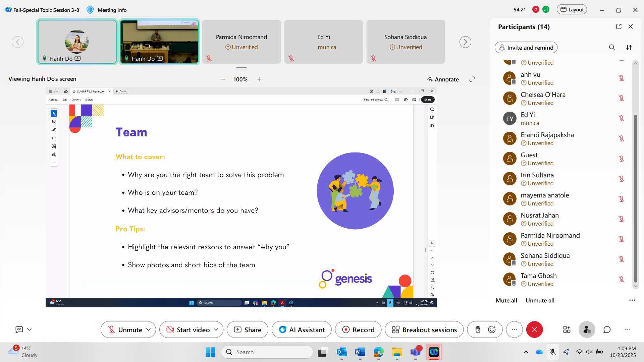This screenshot has height=362, width=644.
Task: Show next video thumbnails with right arrow
Action: tap(465, 42)
